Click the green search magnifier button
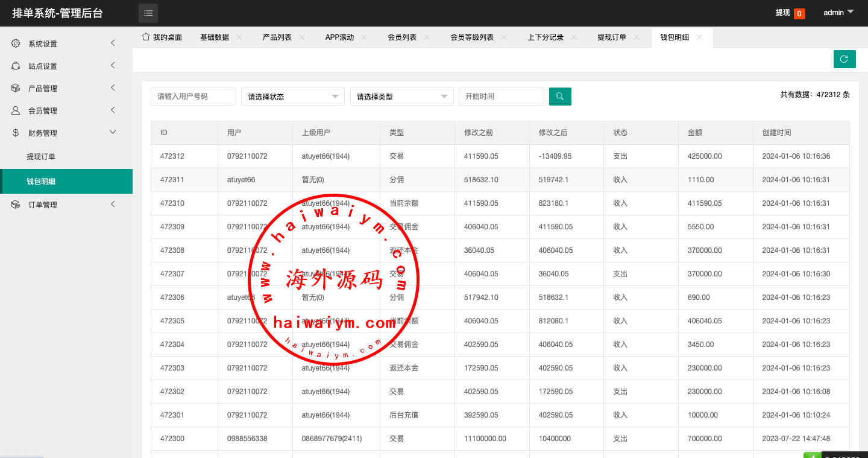Viewport: 868px width, 458px height. [x=560, y=97]
